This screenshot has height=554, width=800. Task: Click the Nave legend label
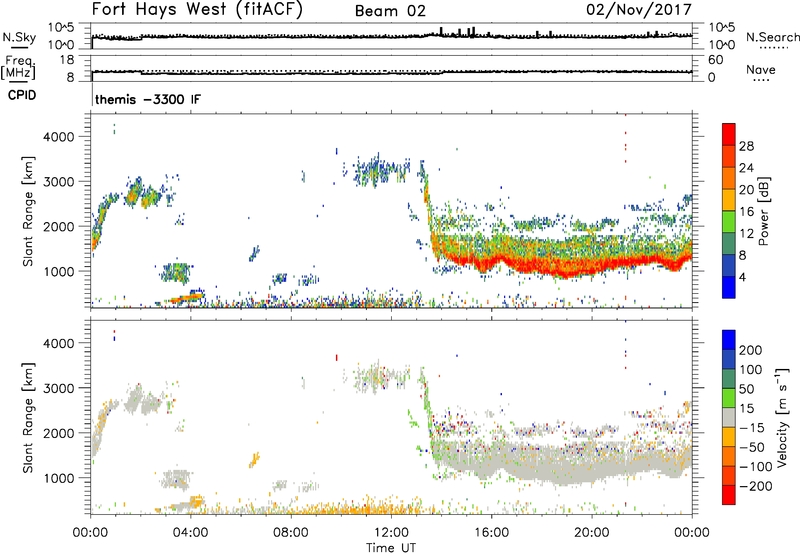[x=761, y=69]
